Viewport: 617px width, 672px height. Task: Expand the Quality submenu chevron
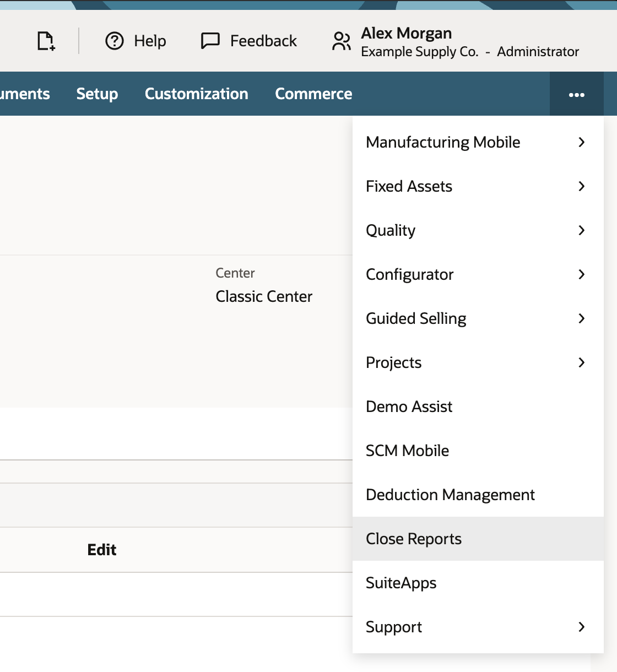[582, 230]
